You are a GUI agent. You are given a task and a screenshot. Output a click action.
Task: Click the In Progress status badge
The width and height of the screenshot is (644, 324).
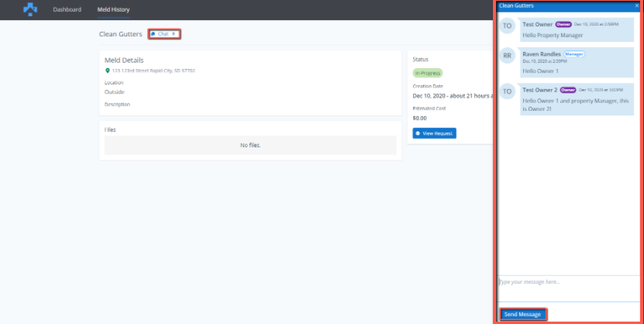(428, 72)
